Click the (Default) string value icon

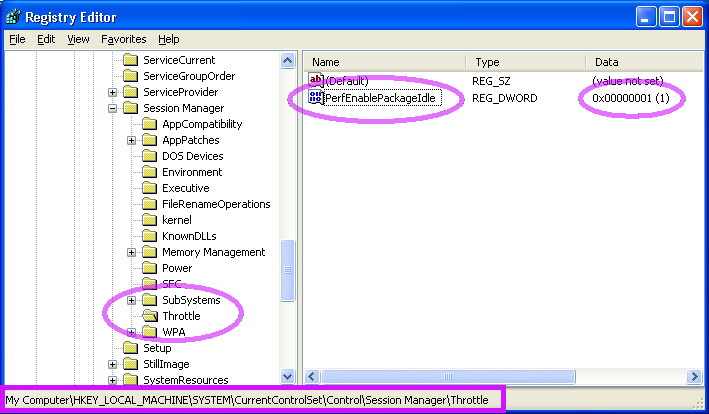pos(316,81)
